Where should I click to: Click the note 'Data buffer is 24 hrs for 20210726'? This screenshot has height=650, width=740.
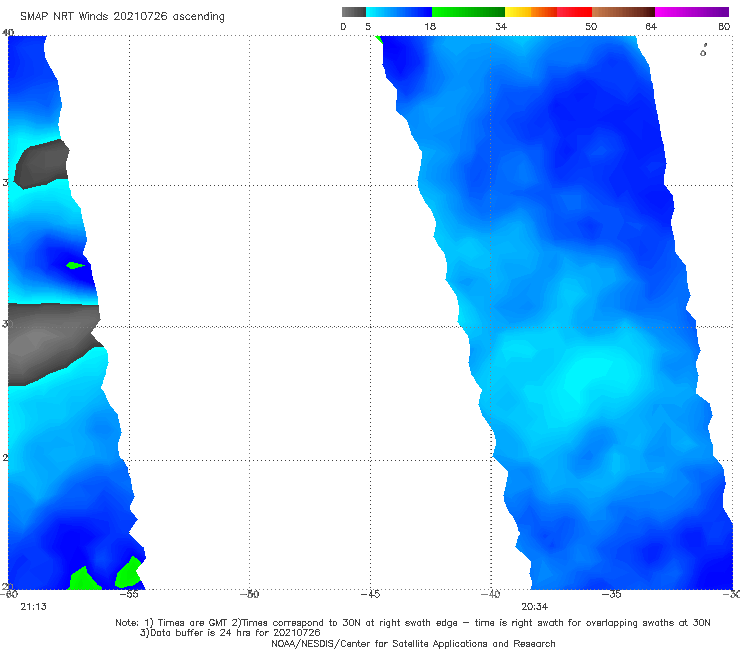(230, 633)
